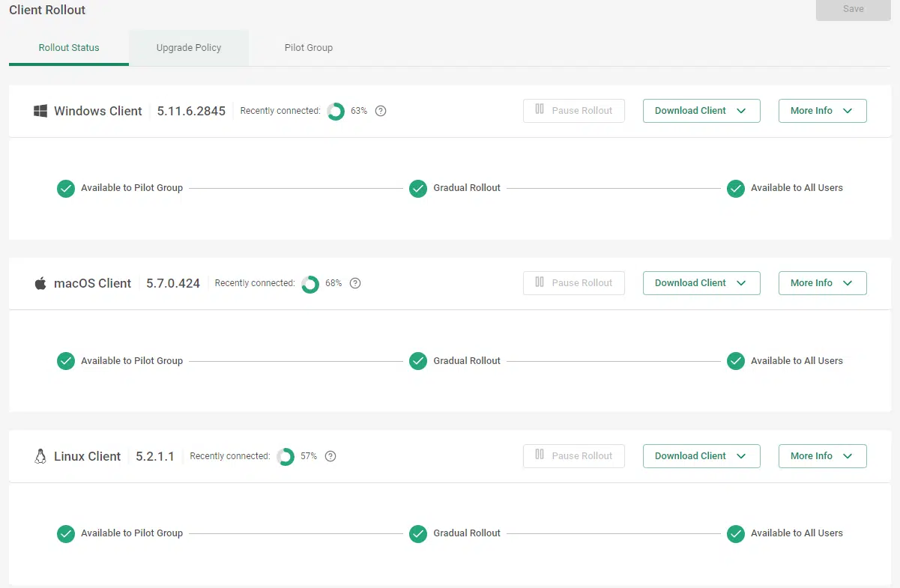Click the macOS Client apple icon
900x588 pixels.
[40, 283]
